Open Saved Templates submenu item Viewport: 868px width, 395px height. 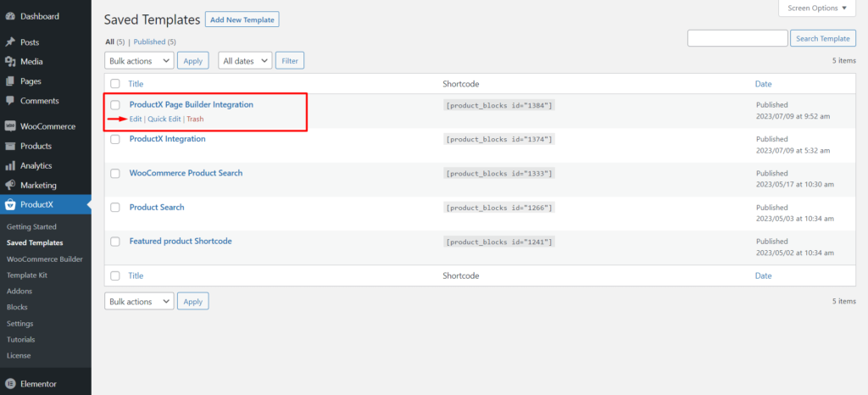coord(35,243)
